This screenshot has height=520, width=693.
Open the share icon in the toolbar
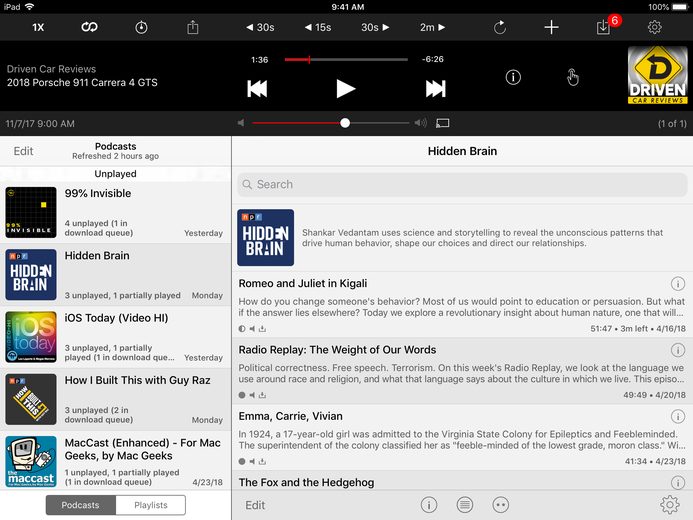pyautogui.click(x=193, y=27)
